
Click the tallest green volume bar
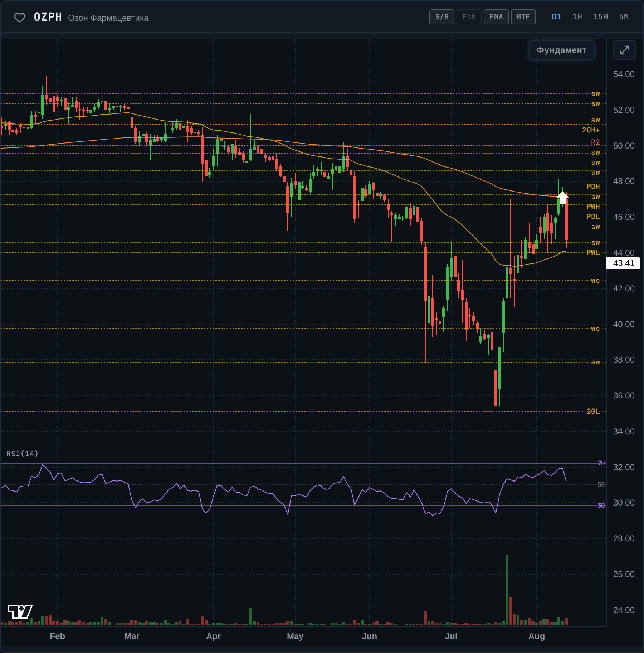(x=507, y=590)
